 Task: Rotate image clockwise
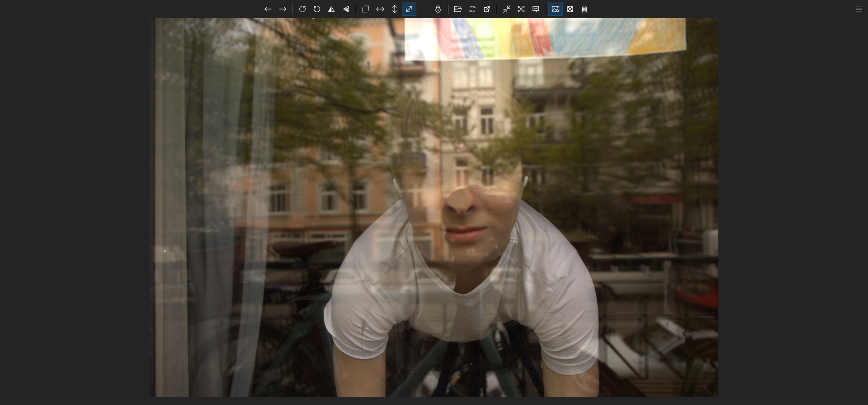[317, 9]
